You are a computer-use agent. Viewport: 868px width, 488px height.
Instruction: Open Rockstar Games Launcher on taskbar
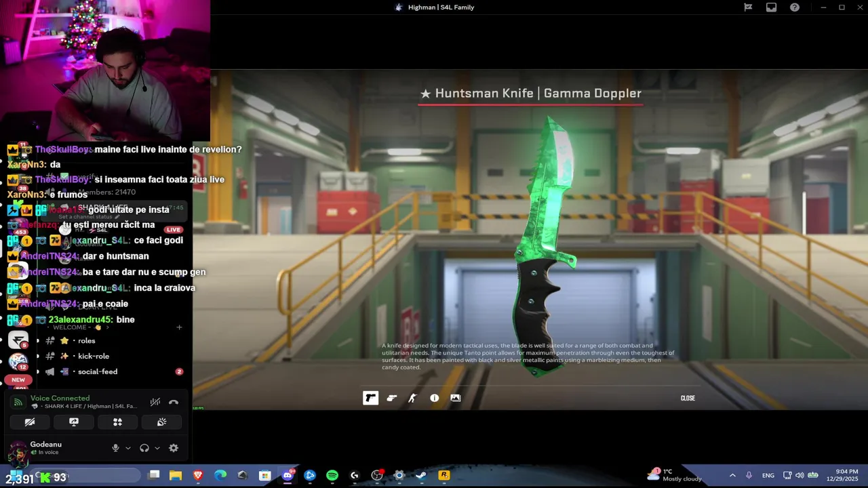(x=444, y=476)
